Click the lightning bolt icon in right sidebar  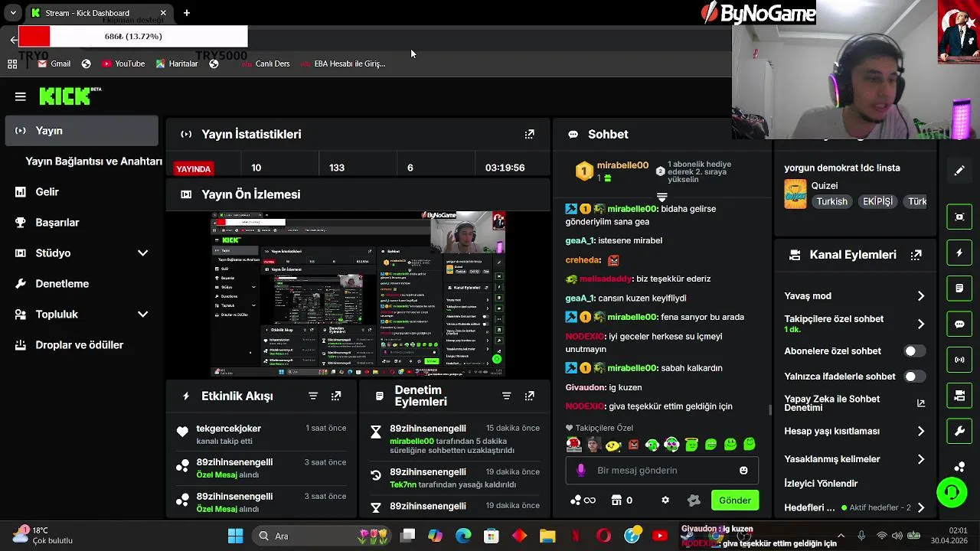[959, 253]
